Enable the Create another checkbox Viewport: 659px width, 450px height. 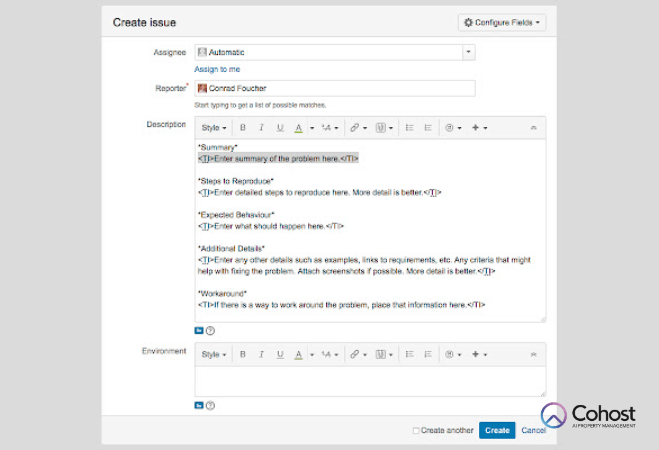[x=416, y=431]
